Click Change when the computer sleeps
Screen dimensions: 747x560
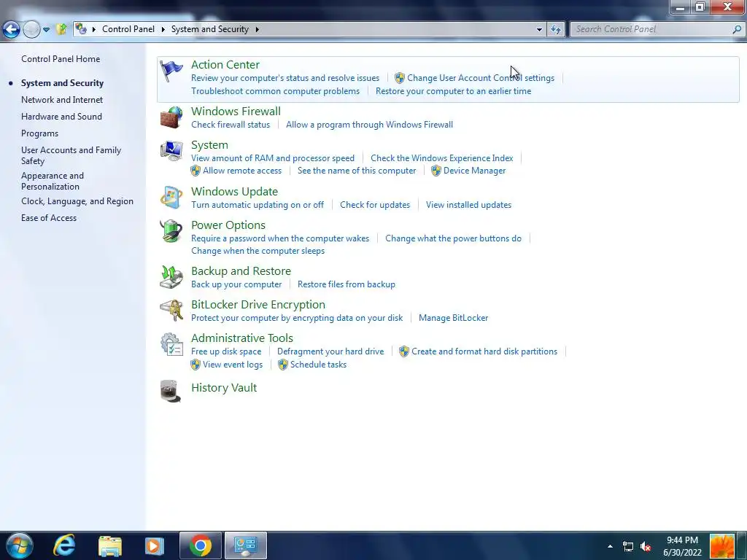(258, 251)
